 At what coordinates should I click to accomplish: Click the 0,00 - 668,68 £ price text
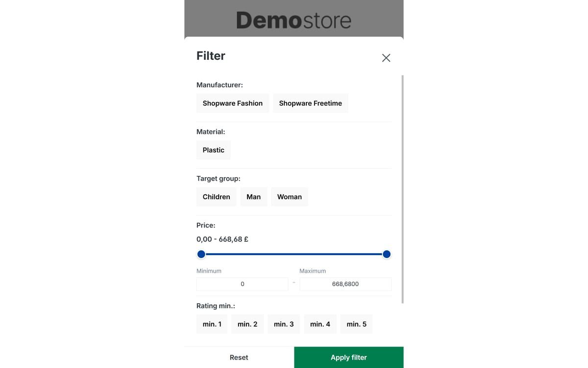coord(222,239)
